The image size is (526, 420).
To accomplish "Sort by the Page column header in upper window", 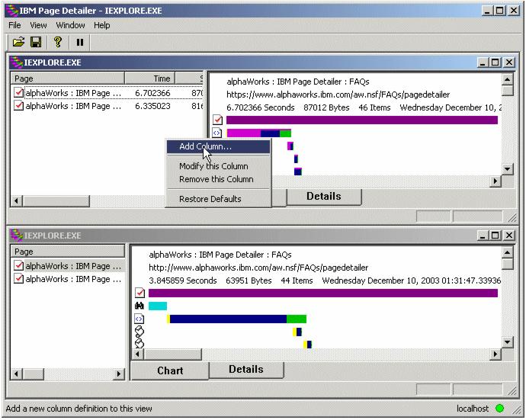I will click(67, 79).
